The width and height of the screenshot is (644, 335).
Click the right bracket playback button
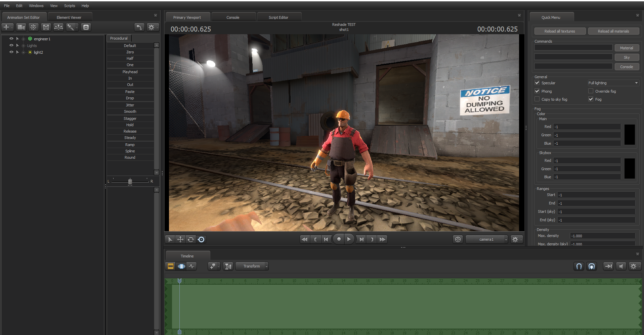click(372, 239)
